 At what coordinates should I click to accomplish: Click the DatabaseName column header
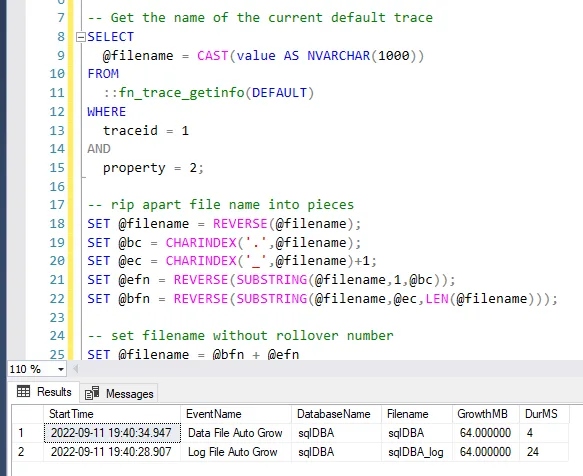(x=336, y=414)
